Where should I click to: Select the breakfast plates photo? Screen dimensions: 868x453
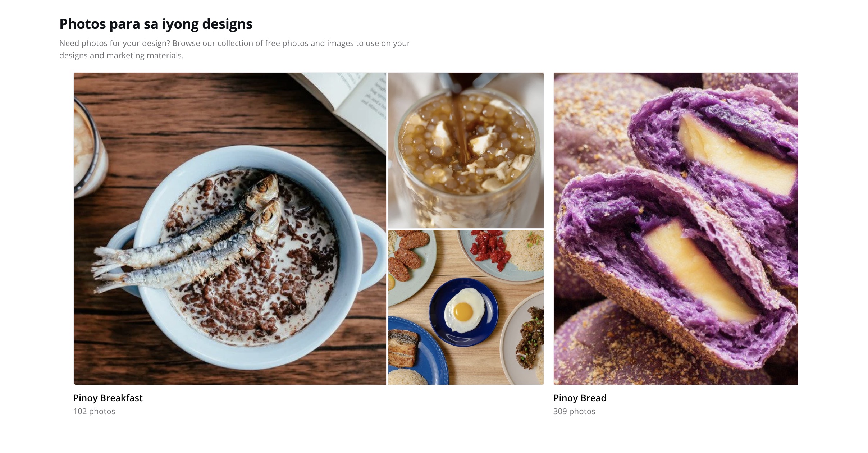click(466, 307)
